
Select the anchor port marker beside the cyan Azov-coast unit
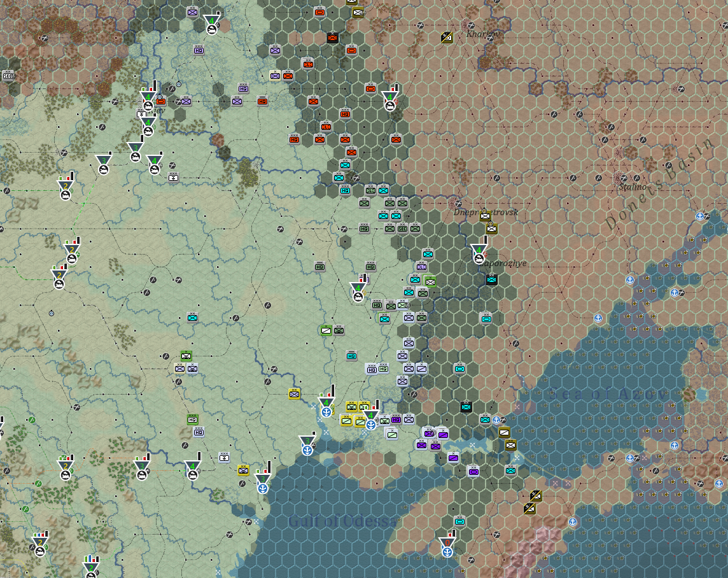pos(496,420)
